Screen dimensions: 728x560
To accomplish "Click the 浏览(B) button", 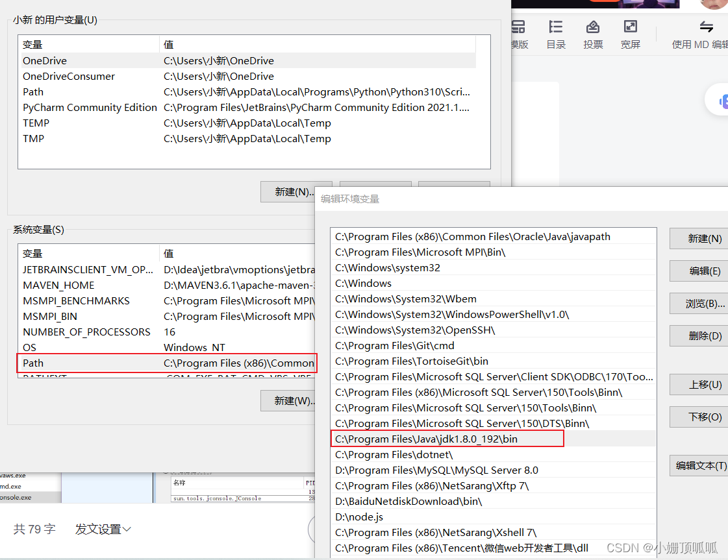I will click(701, 303).
